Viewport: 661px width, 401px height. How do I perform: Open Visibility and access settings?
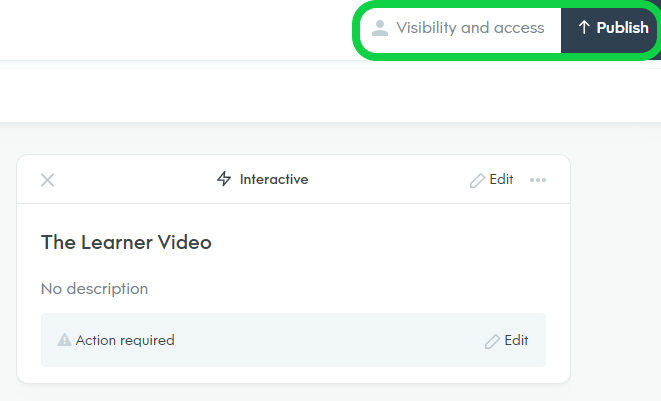point(460,28)
